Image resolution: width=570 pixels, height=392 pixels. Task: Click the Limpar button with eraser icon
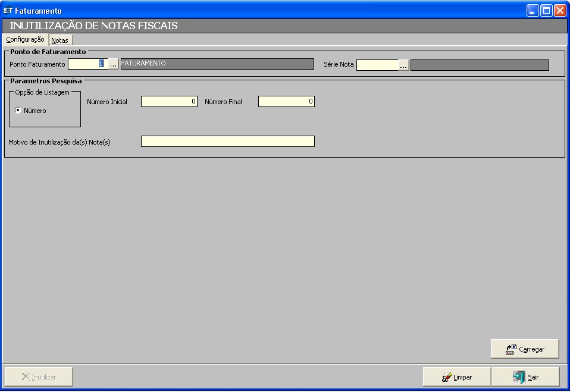(456, 377)
